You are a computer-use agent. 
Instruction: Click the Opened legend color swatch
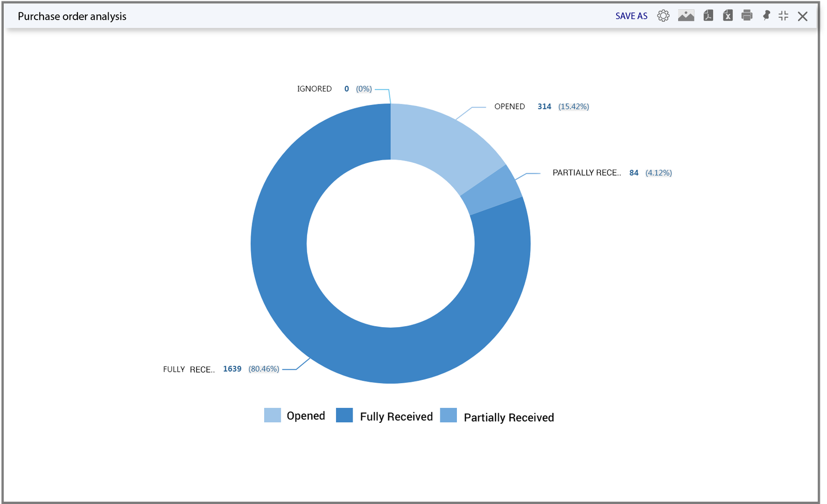(272, 415)
